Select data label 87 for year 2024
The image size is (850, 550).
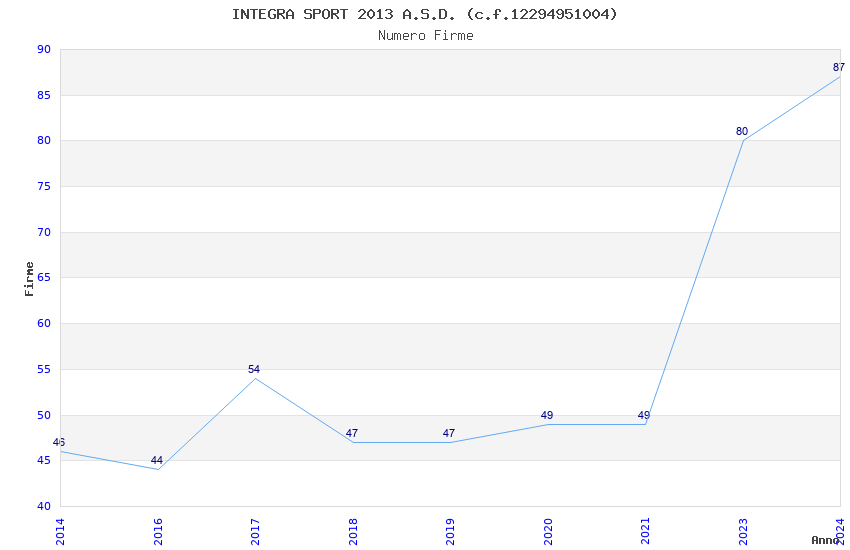point(839,67)
